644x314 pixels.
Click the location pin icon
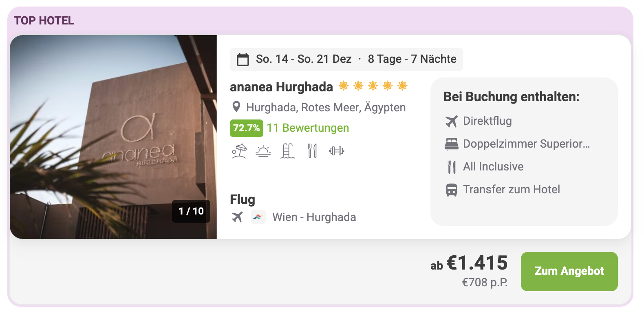point(236,107)
